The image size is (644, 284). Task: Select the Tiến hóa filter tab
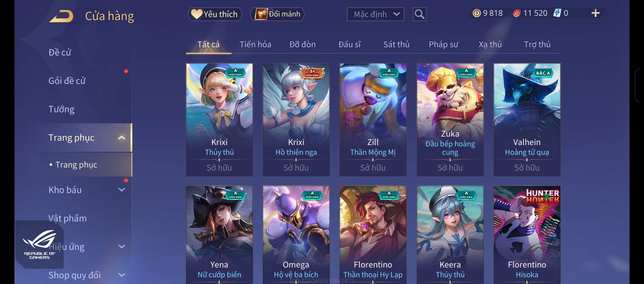click(255, 44)
